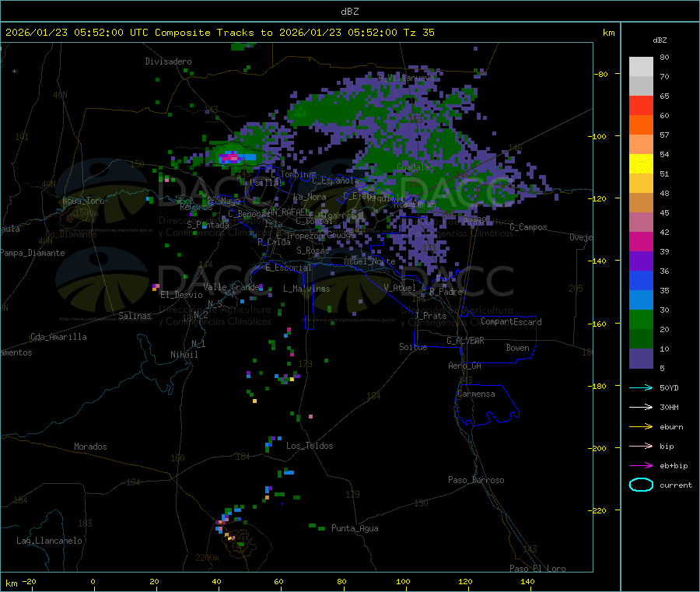
Task: Click the magenta eb+bip arrow legend icon
Action: click(641, 466)
